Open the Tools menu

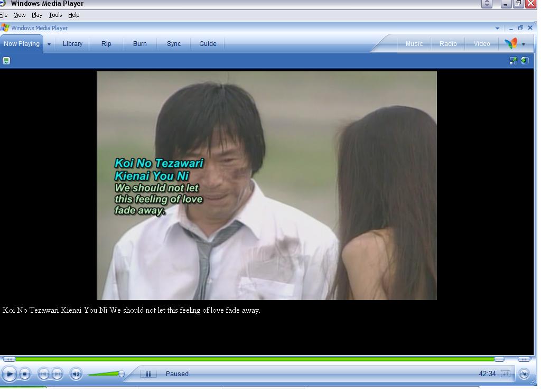(x=55, y=15)
